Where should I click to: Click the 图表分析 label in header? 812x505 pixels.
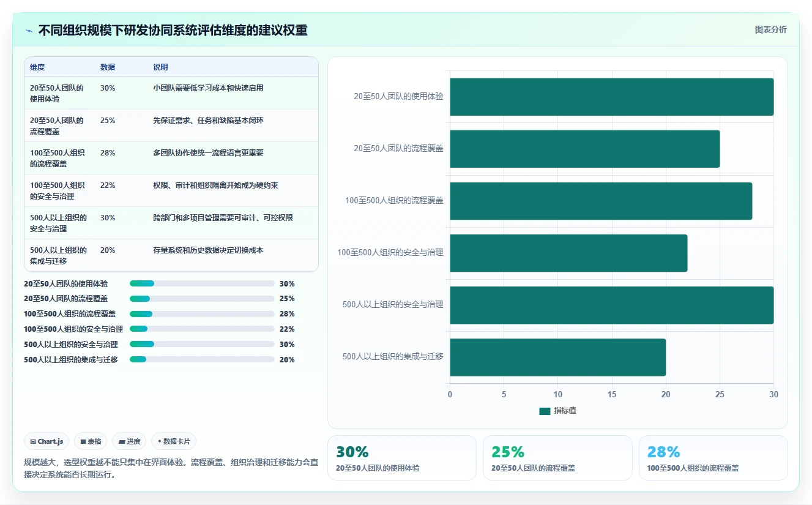(x=770, y=29)
